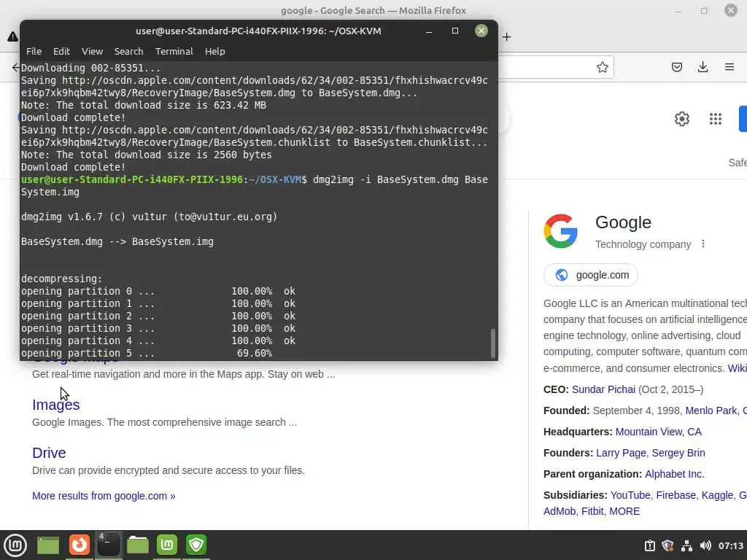Open Fitbit subsidiary link
Screen dimensions: 747x560
click(x=592, y=511)
